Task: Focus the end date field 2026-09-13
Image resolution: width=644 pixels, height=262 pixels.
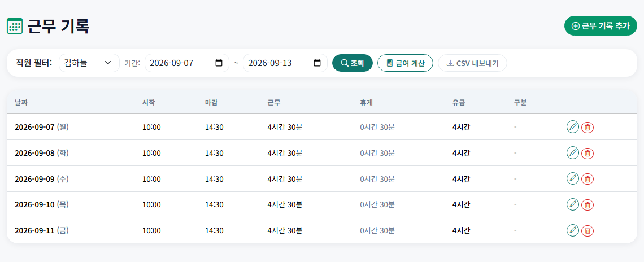Action: (285, 63)
